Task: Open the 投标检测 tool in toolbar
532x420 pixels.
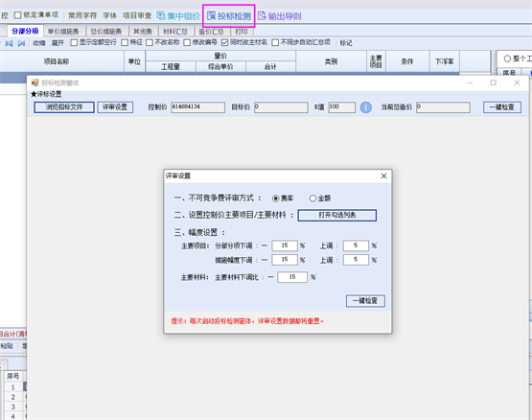Action: click(229, 16)
